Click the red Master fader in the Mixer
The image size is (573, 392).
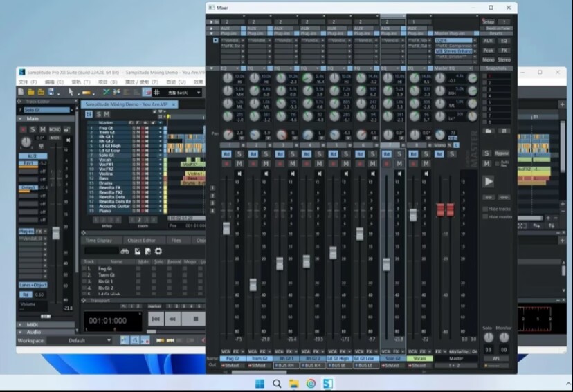coord(446,210)
